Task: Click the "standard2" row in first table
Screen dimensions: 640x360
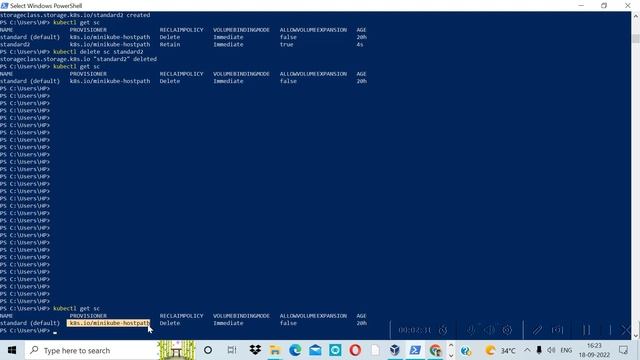Action: [x=183, y=44]
